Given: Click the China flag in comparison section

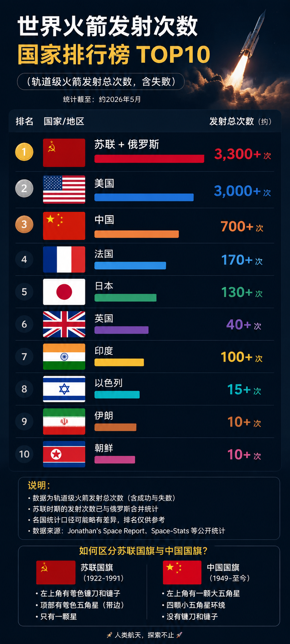Looking at the screenshot, I should click(182, 572).
